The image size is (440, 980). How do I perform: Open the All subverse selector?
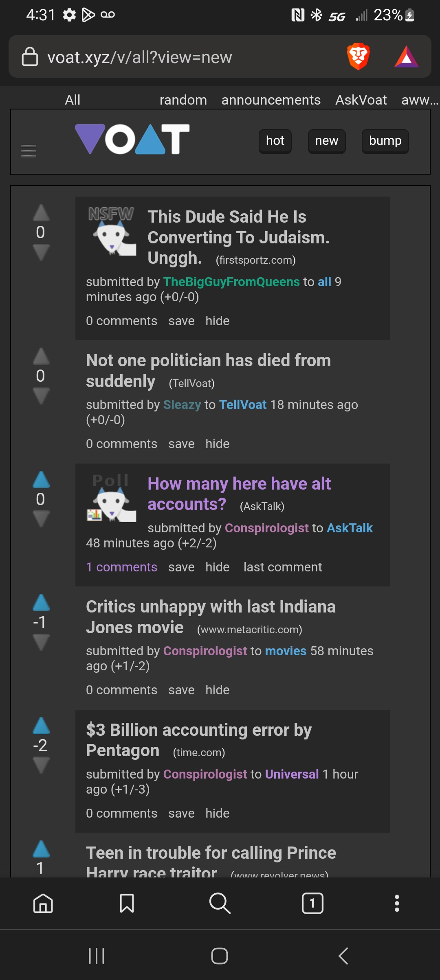[73, 100]
